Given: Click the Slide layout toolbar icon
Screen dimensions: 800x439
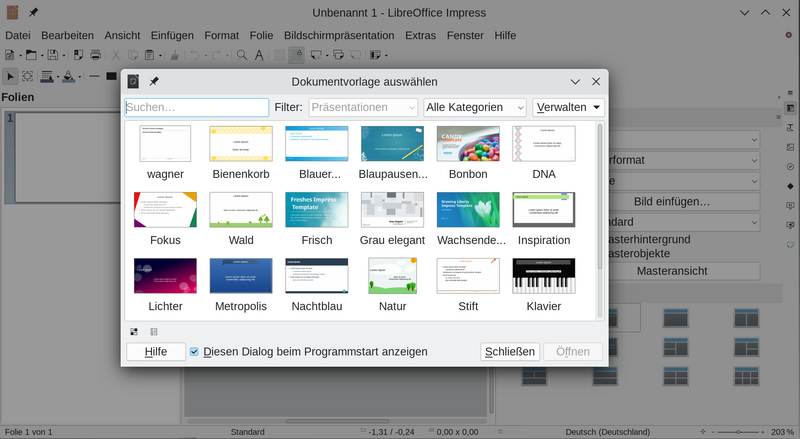Looking at the screenshot, I should (x=376, y=55).
